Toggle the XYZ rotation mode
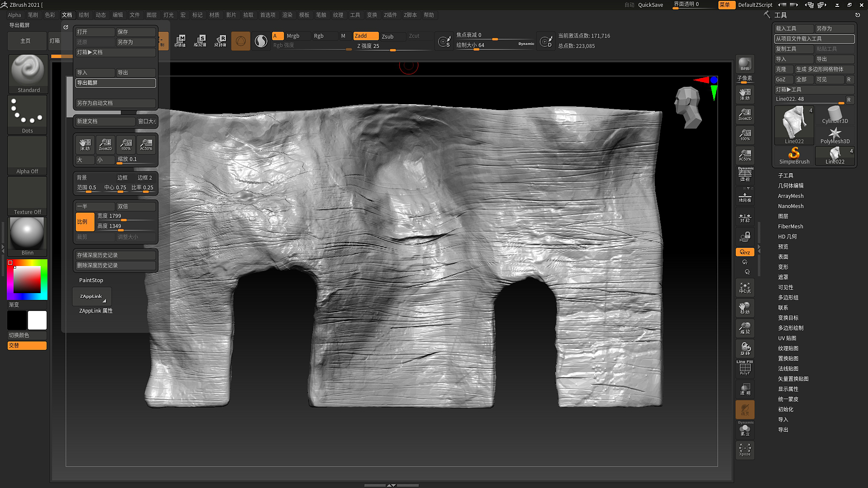Viewport: 868px width, 488px height. (745, 252)
